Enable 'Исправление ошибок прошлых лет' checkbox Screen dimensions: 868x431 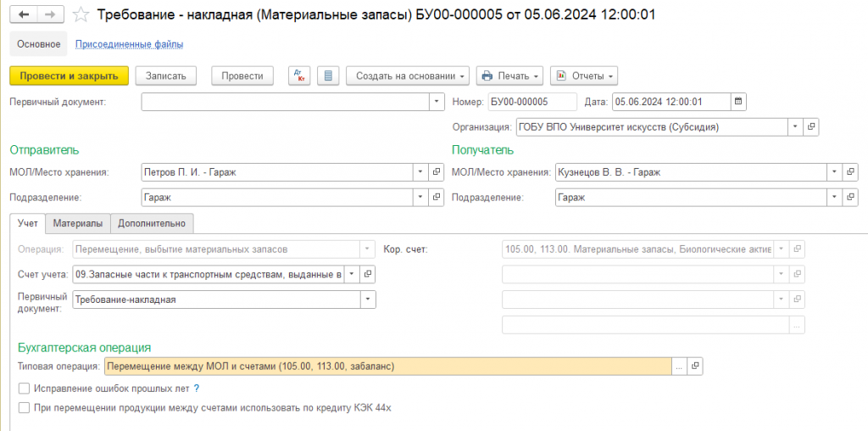(24, 389)
